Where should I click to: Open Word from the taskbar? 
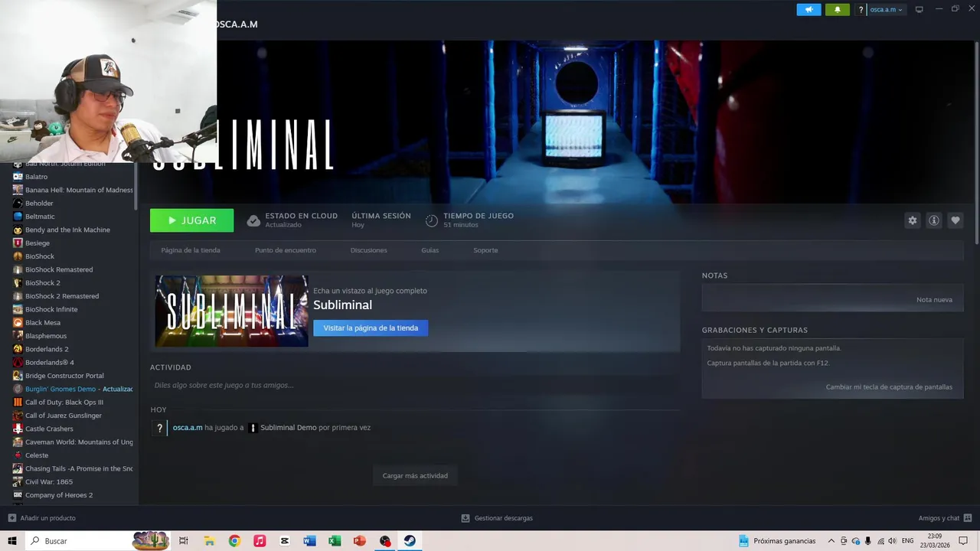309,541
